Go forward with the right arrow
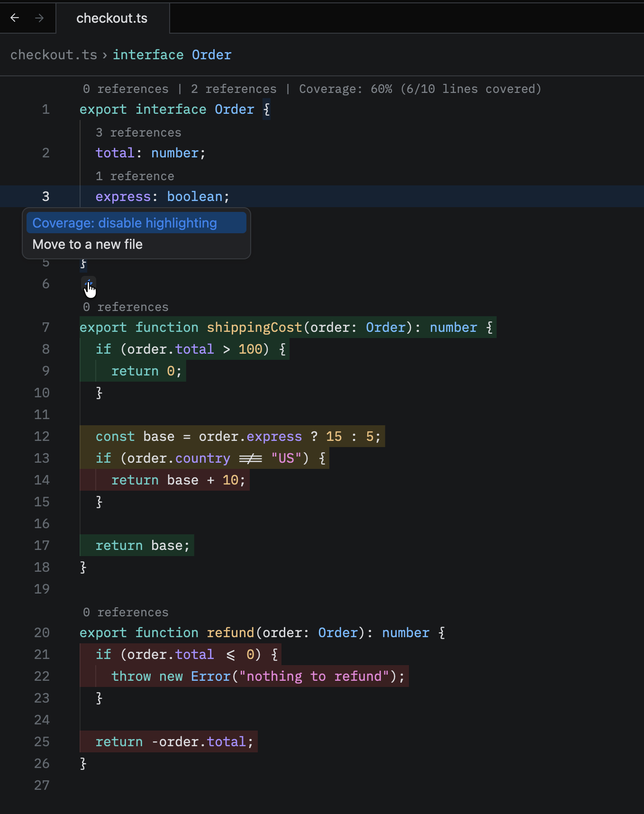The image size is (644, 814). (x=39, y=18)
